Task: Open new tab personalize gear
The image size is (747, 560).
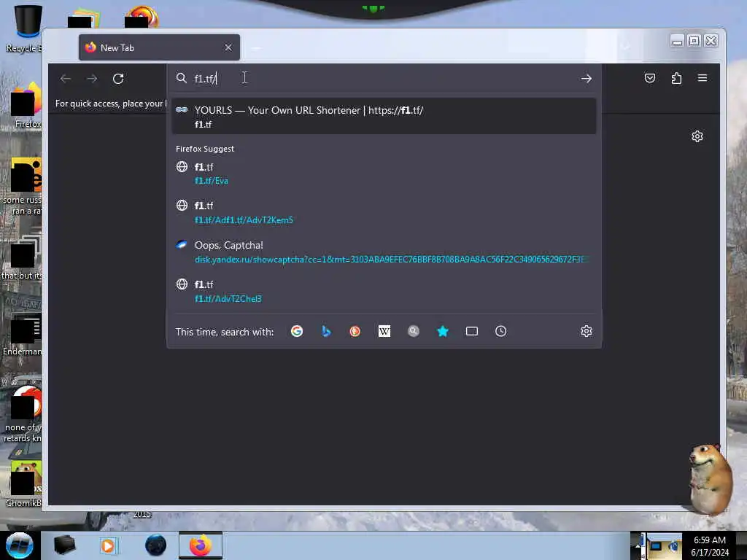Action: pos(697,136)
